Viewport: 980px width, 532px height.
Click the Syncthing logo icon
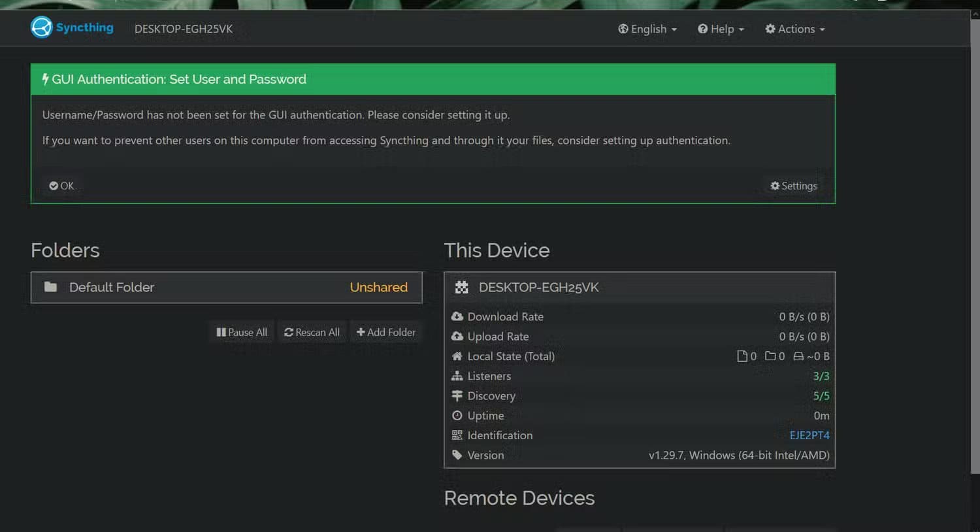(41, 27)
